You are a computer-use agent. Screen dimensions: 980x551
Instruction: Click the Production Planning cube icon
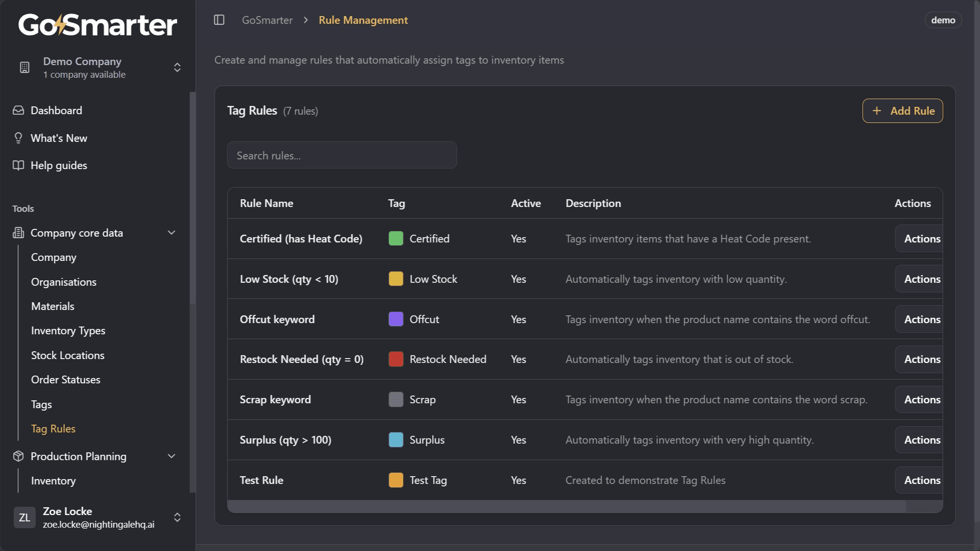18,456
